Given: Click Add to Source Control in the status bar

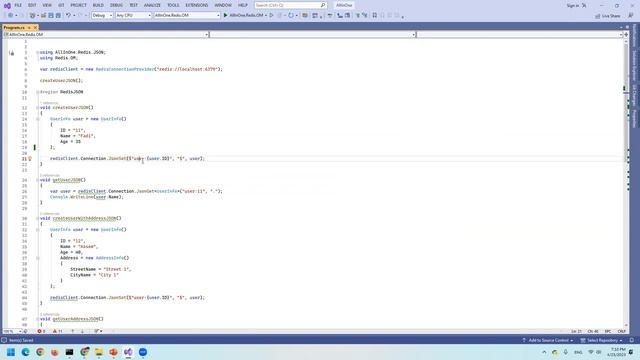Looking at the screenshot, I should (x=548, y=340).
